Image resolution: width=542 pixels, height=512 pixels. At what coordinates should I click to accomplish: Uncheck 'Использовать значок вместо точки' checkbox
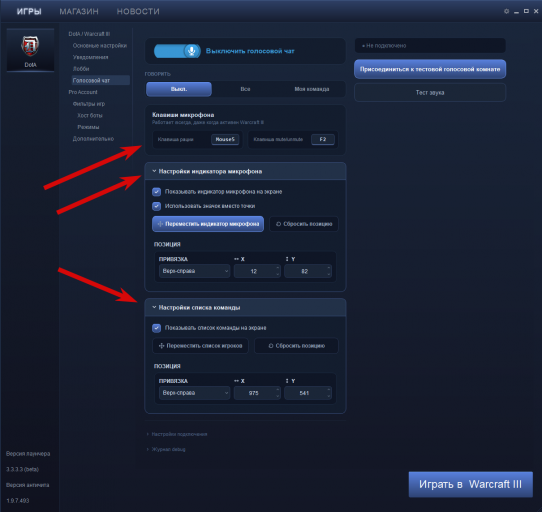point(156,206)
